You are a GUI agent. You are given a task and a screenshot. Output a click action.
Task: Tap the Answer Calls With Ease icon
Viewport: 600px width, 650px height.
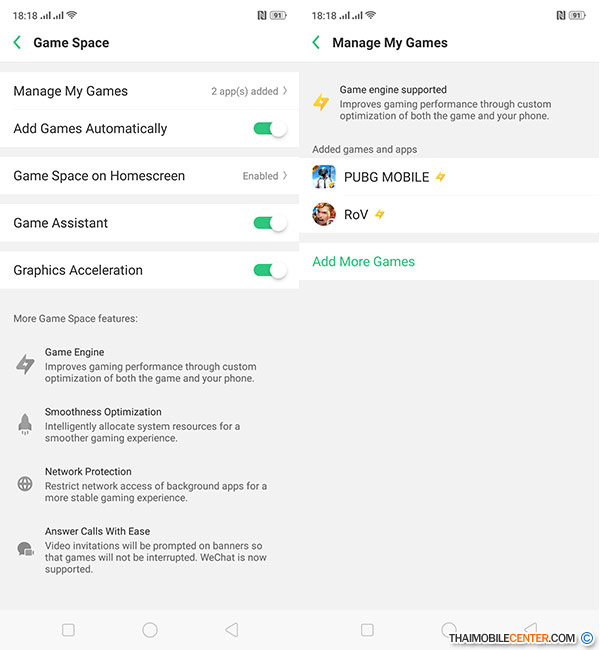coord(25,549)
